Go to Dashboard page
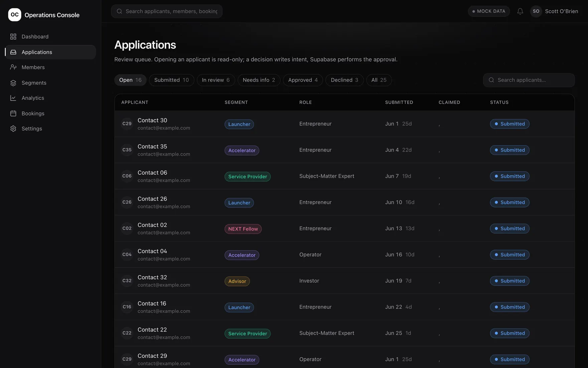The image size is (588, 368). (x=50, y=36)
